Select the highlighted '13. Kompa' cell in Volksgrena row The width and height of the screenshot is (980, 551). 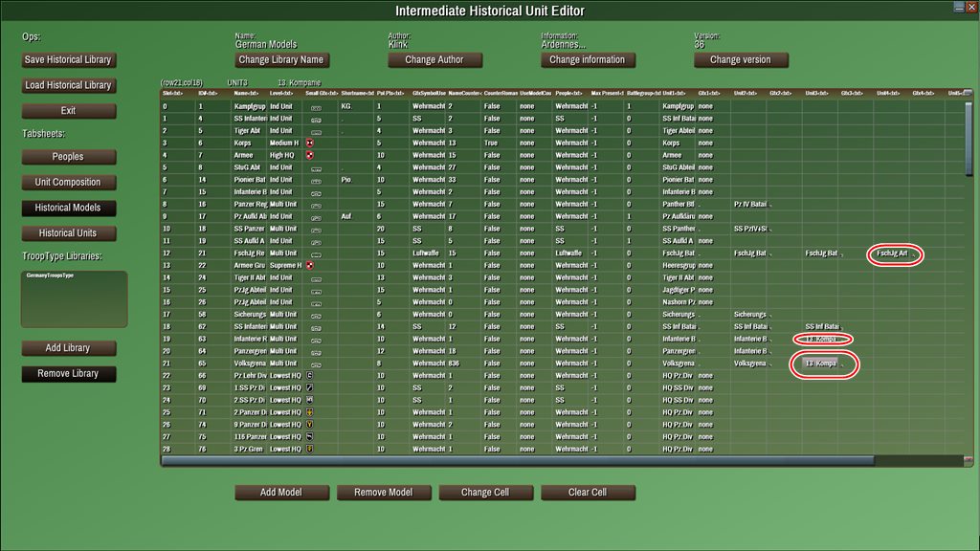pos(820,363)
